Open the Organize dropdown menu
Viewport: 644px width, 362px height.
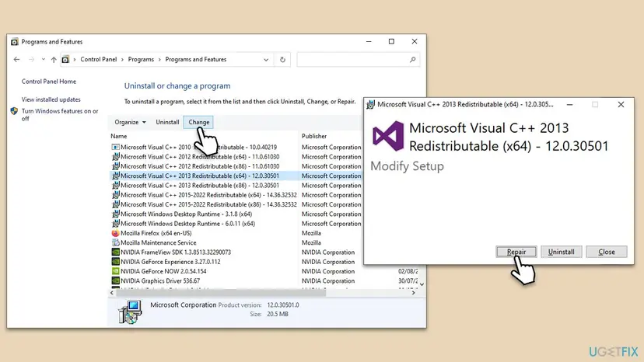130,122
